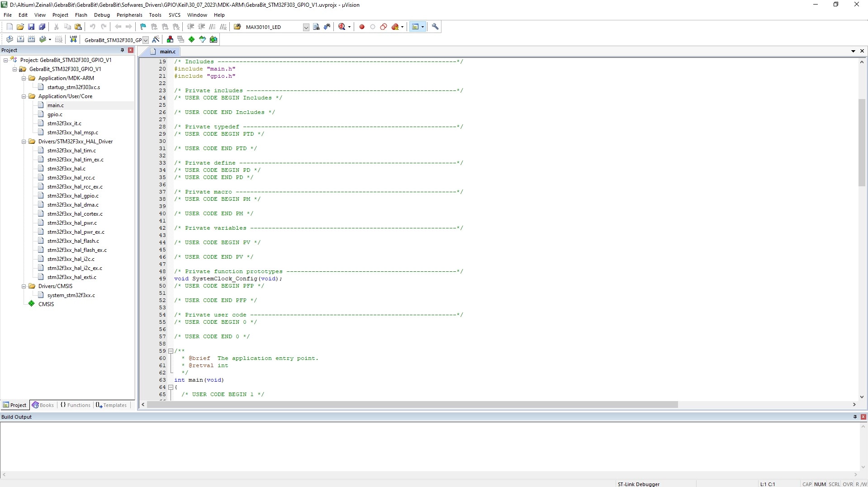Image resolution: width=868 pixels, height=487 pixels.
Task: Click the Incremental Find binoculars icon
Action: coord(327,27)
